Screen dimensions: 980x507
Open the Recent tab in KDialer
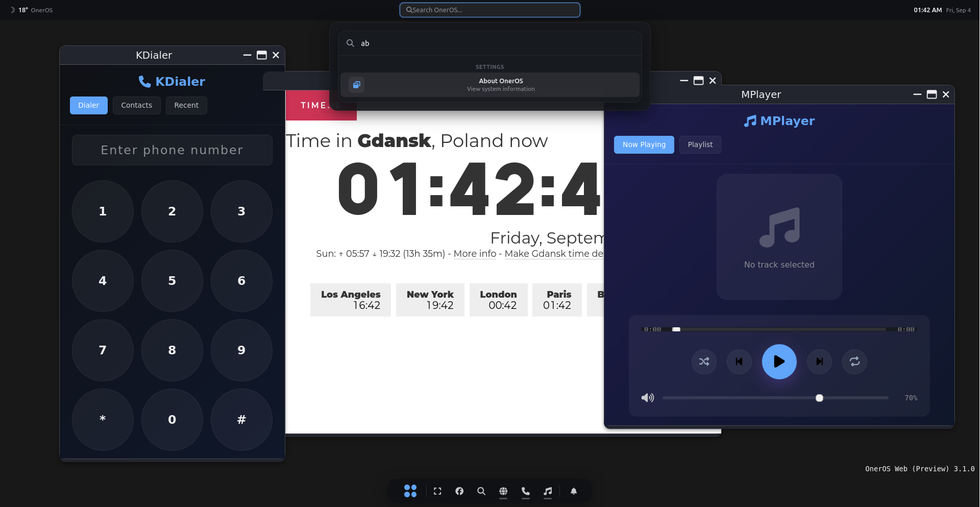click(186, 105)
